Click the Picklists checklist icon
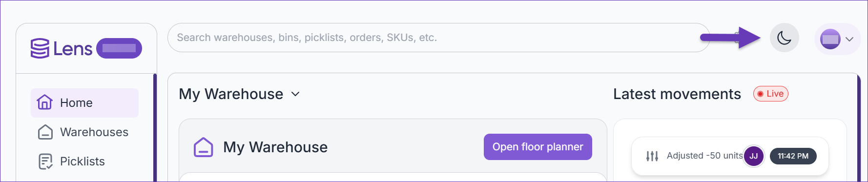868x182 pixels. pos(45,162)
